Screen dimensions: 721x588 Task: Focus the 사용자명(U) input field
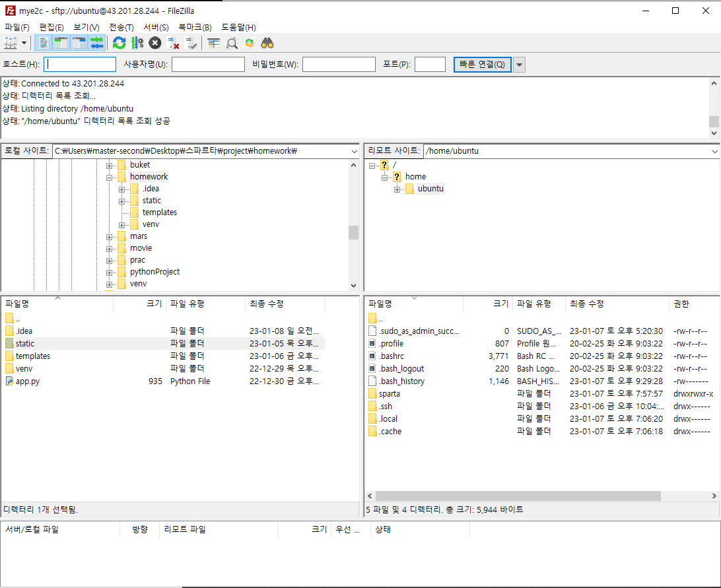(x=208, y=65)
